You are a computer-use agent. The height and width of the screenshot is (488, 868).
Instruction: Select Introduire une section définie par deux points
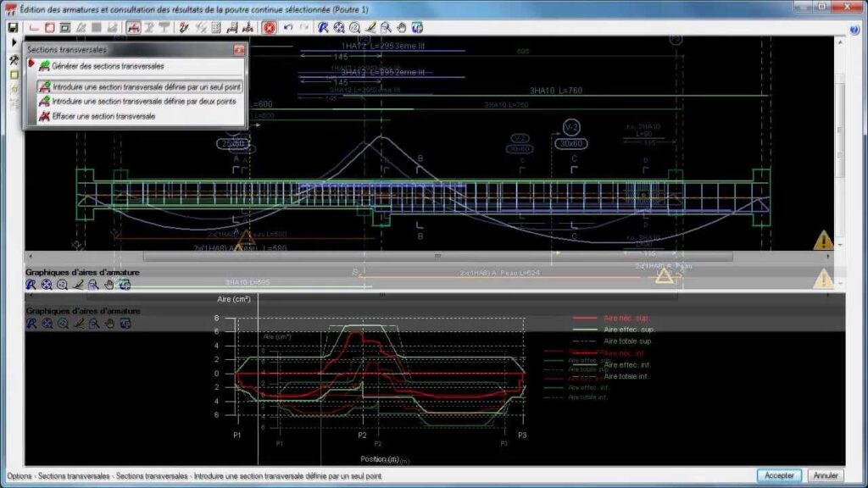[x=143, y=102]
